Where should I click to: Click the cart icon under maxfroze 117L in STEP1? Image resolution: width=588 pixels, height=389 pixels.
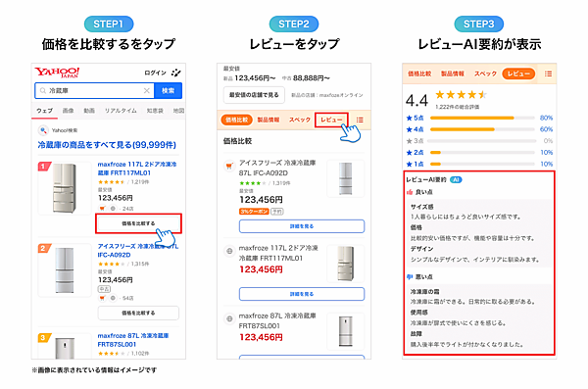[x=102, y=208]
